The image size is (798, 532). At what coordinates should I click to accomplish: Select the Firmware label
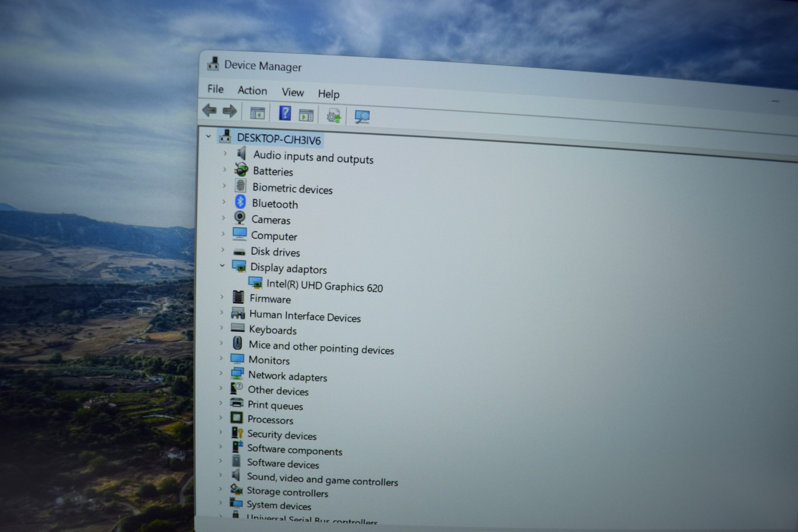270,299
